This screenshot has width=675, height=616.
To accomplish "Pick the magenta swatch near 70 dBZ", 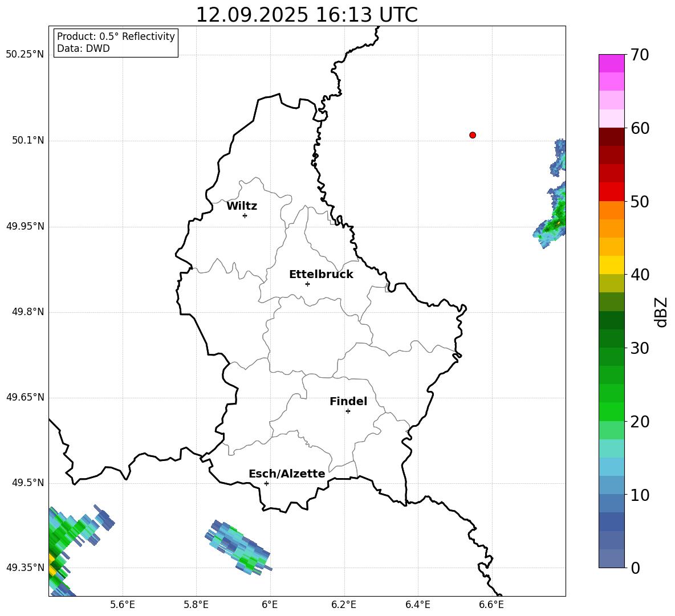I will pos(611,63).
